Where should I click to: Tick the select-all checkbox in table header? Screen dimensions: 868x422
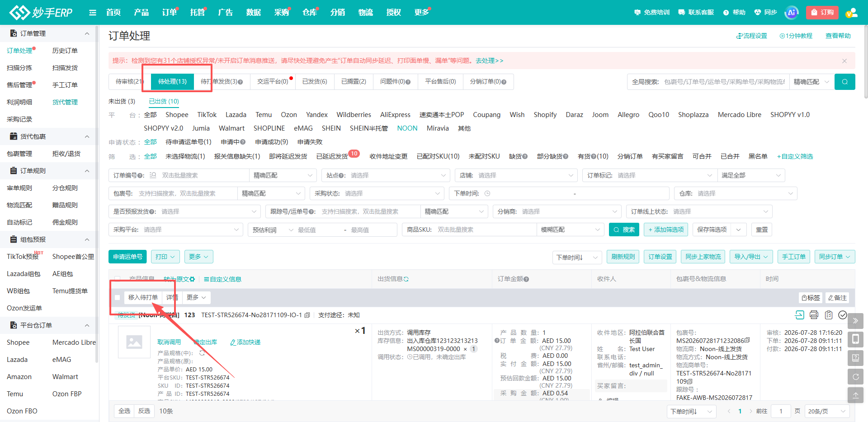tap(118, 279)
